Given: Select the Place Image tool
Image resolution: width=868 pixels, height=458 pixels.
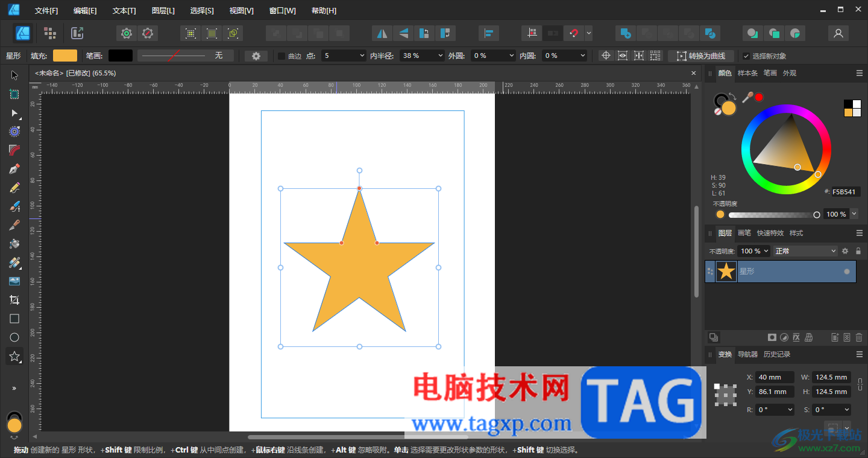Looking at the screenshot, I should pyautogui.click(x=14, y=281).
